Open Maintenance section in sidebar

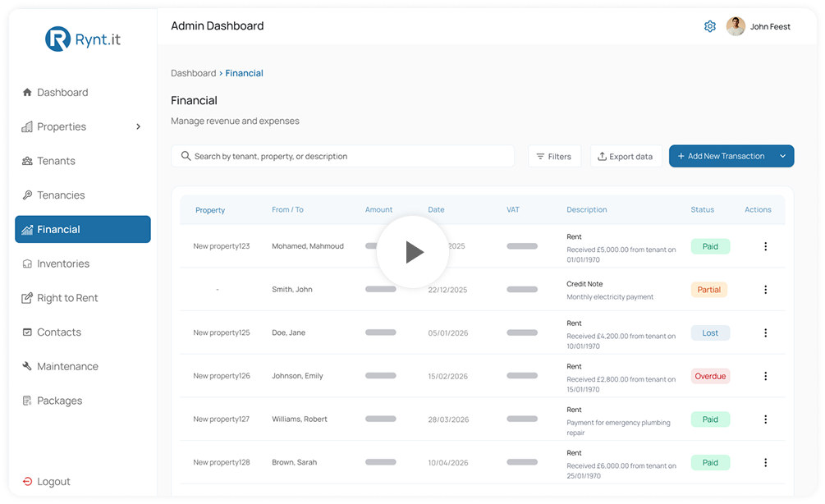pyautogui.click(x=67, y=366)
